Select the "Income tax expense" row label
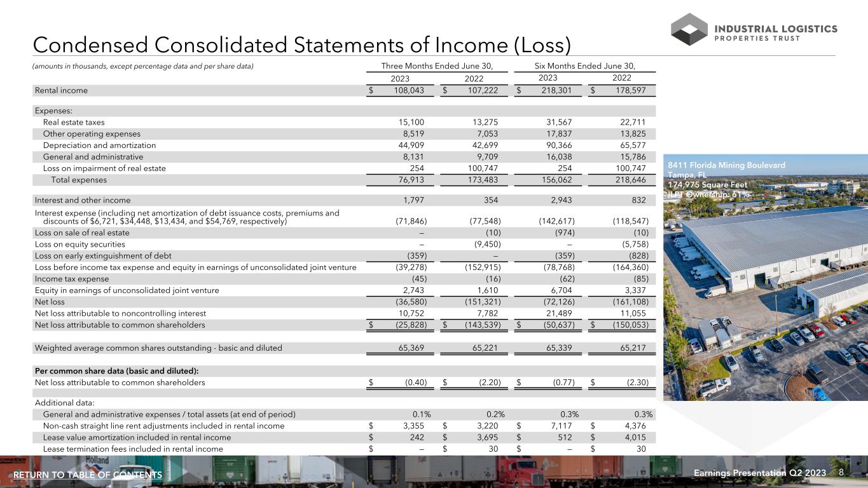This screenshot has height=488, width=868. [x=72, y=279]
